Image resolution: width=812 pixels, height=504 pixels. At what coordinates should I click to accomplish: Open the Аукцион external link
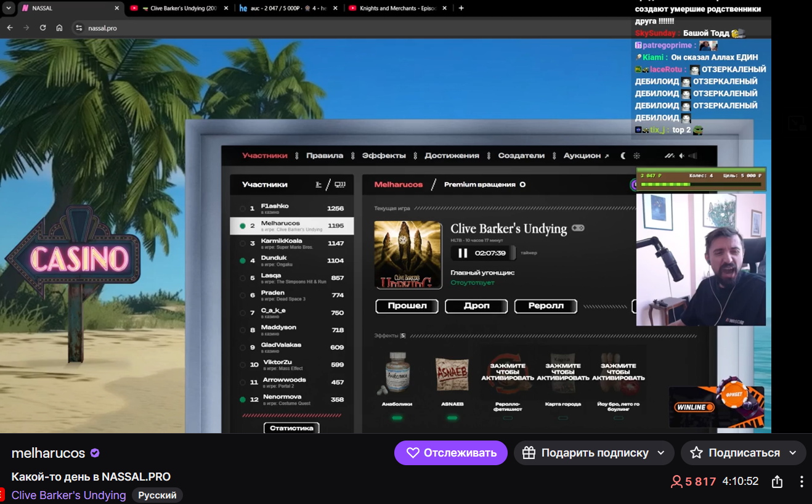coord(586,156)
